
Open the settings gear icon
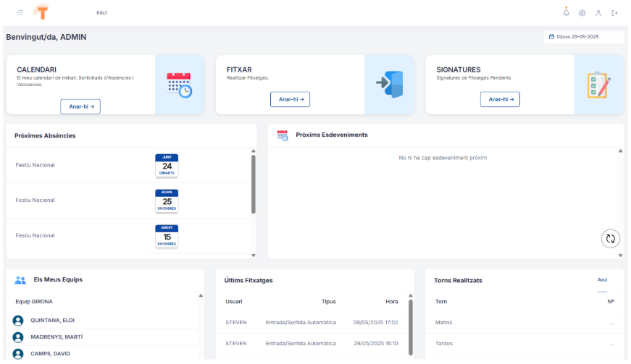(x=582, y=13)
